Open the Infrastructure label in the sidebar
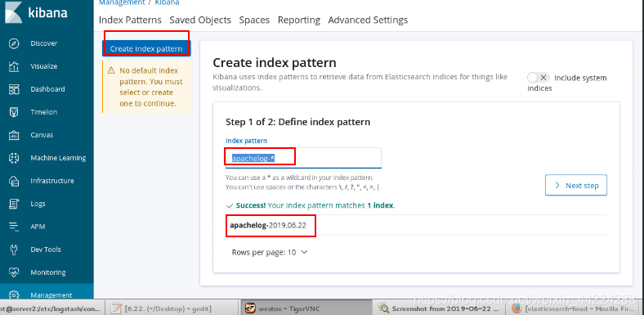 pos(52,181)
